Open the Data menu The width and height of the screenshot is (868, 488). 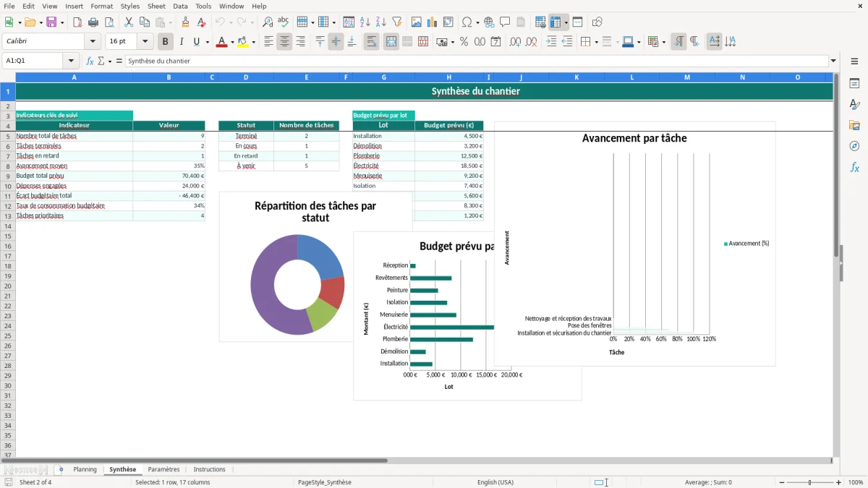coord(180,6)
